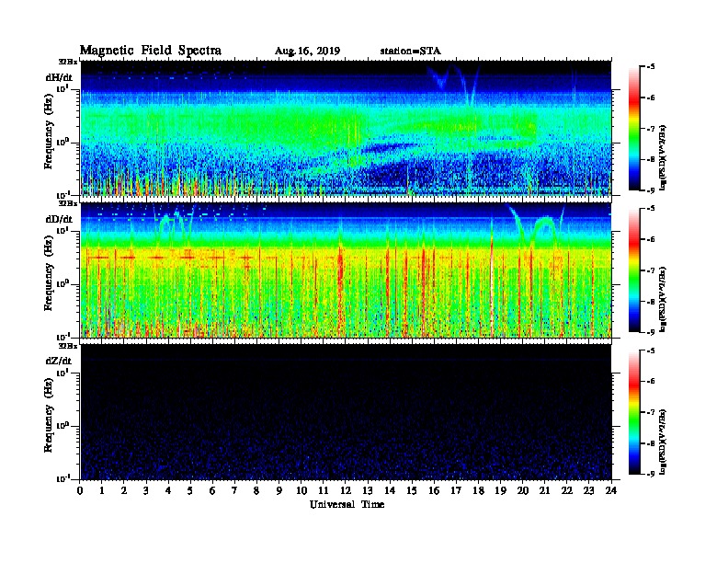The width and height of the screenshot is (728, 563).
Task: Click the "-5" value on dH/dt color scale
Action: [x=651, y=67]
